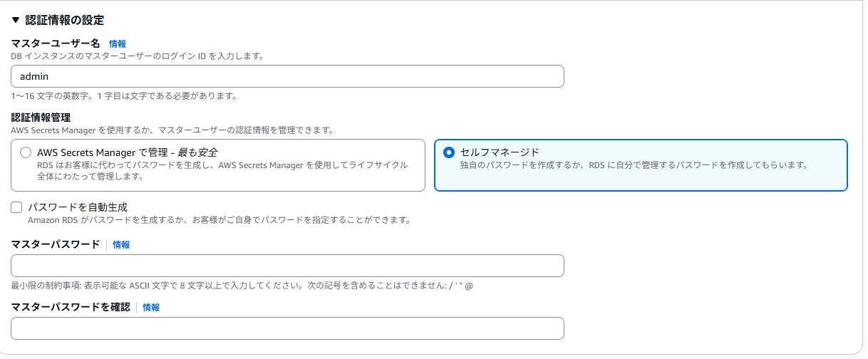Click the マスターパスワードを確認 field label
Viewport: 868px width, 359px height.
71,308
